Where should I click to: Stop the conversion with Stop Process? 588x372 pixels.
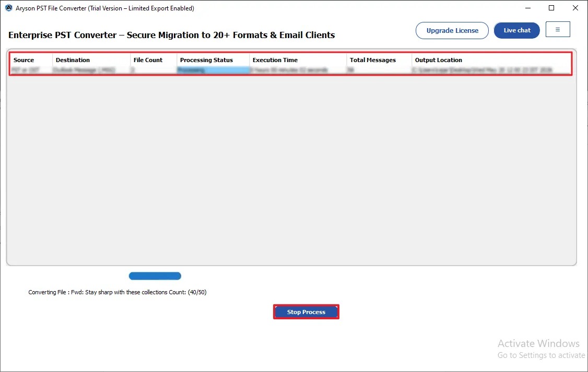306,311
